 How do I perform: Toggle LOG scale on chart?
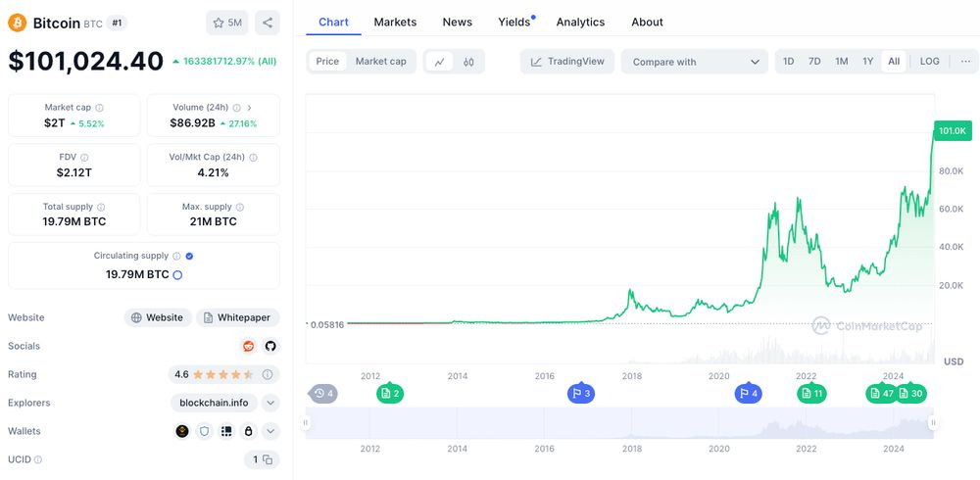929,62
